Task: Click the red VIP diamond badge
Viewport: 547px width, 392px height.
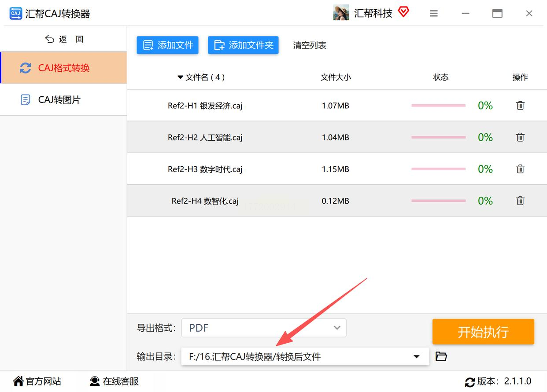Action: tap(403, 12)
